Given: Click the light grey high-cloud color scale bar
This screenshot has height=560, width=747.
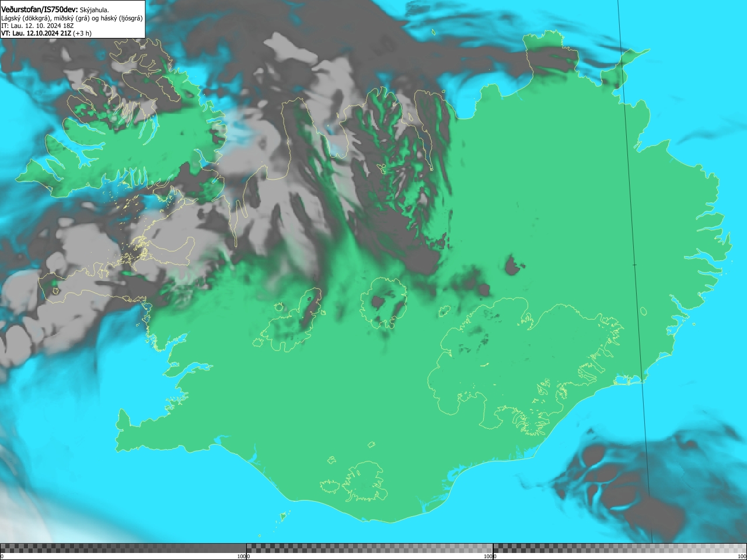Looking at the screenshot, I should pyautogui.click(x=620, y=548).
